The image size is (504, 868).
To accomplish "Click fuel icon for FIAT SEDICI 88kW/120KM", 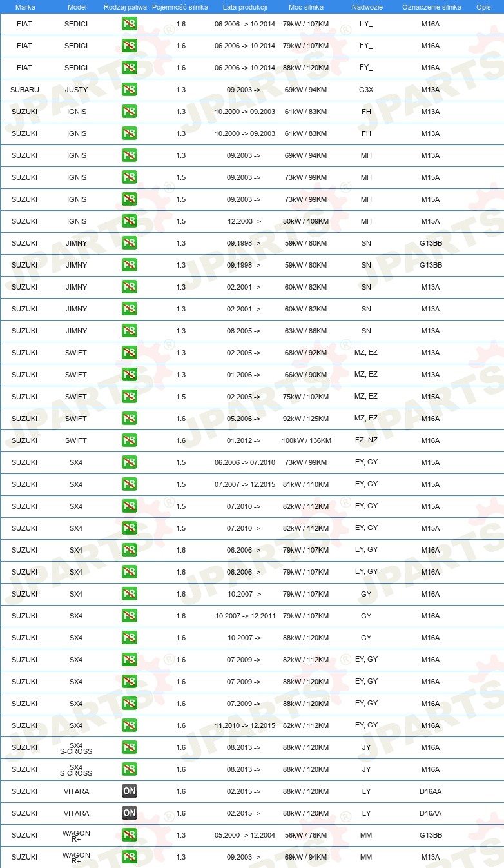I will [x=130, y=68].
